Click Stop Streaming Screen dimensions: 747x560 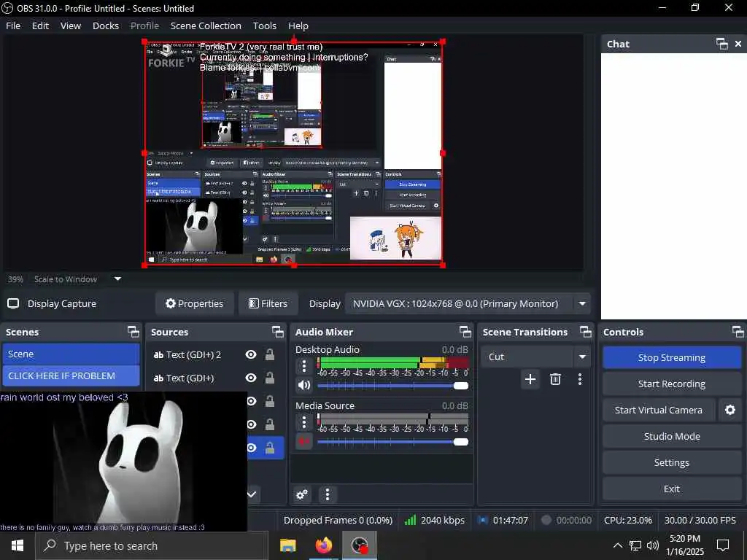pos(672,357)
